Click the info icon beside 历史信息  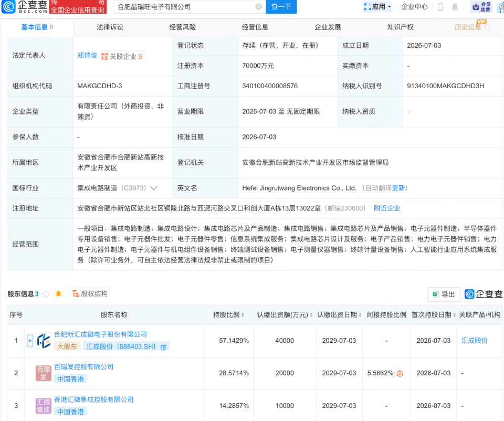pyautogui.click(x=488, y=28)
